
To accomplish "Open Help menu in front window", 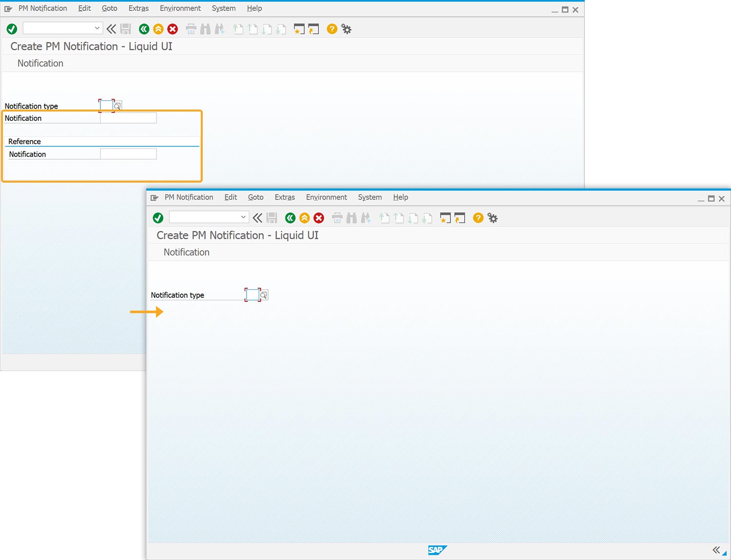I will pos(401,197).
